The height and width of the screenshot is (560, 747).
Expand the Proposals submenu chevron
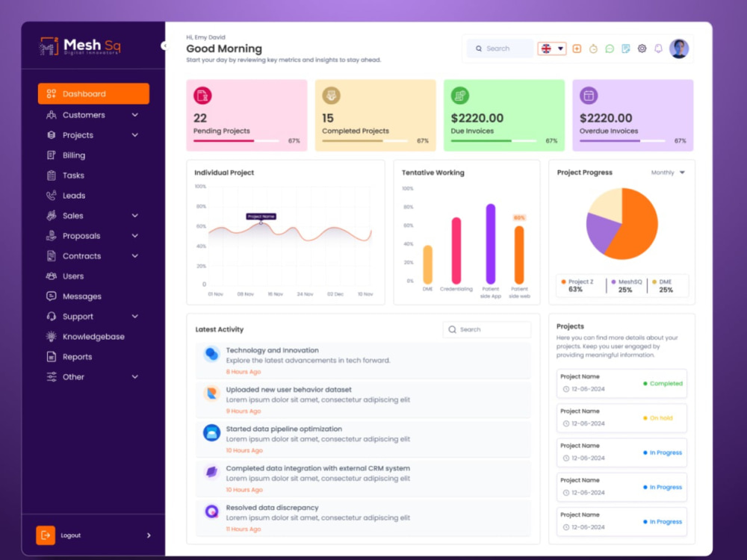(x=134, y=236)
